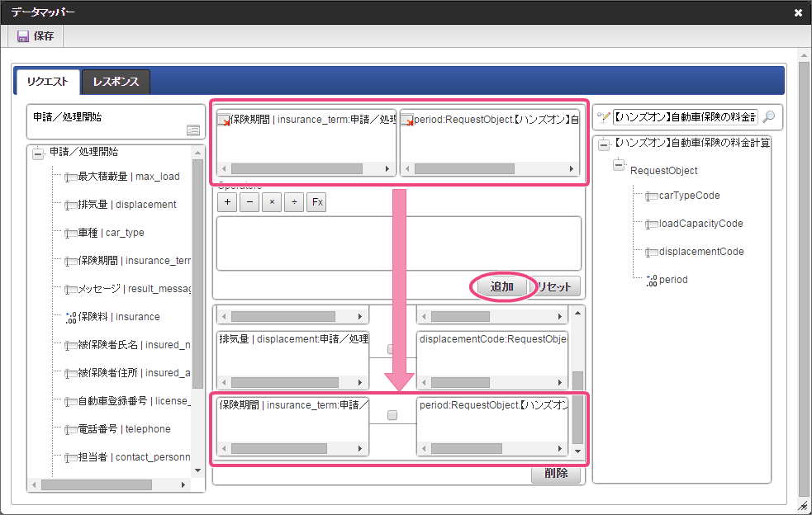812x515 pixels.
Task: Click the displacementCode mapping target box
Action: pyautogui.click(x=492, y=360)
